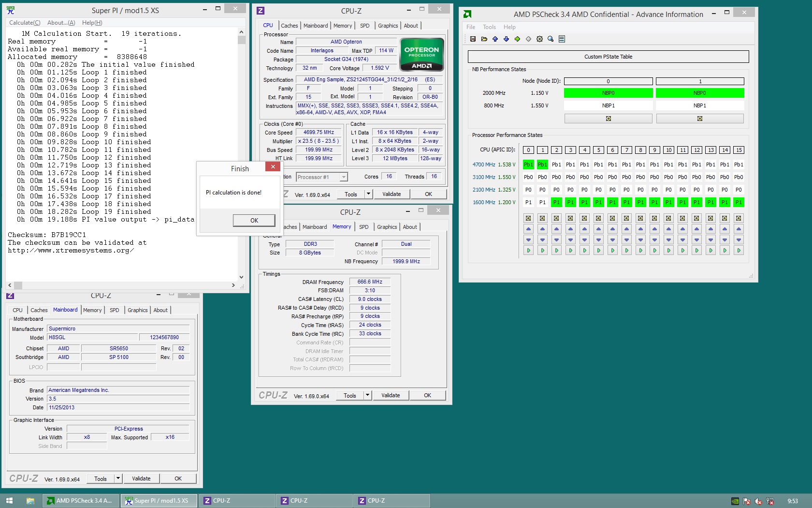Click Validate in CPU-Z Mainboard-tab window

(x=141, y=478)
